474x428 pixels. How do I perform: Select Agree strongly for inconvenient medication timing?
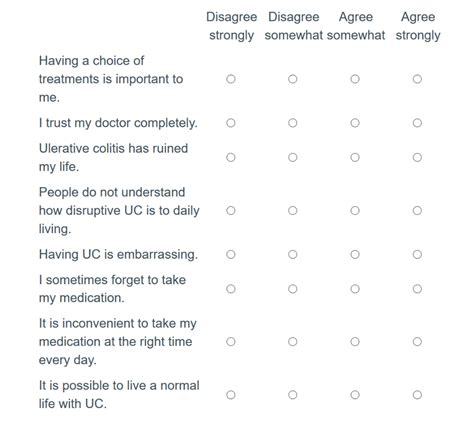[x=417, y=342]
